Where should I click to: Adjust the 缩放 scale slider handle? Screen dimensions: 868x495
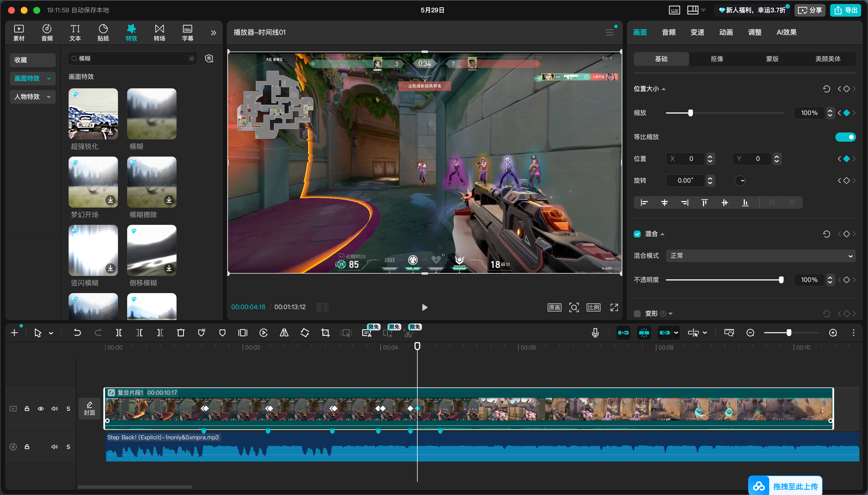(690, 113)
